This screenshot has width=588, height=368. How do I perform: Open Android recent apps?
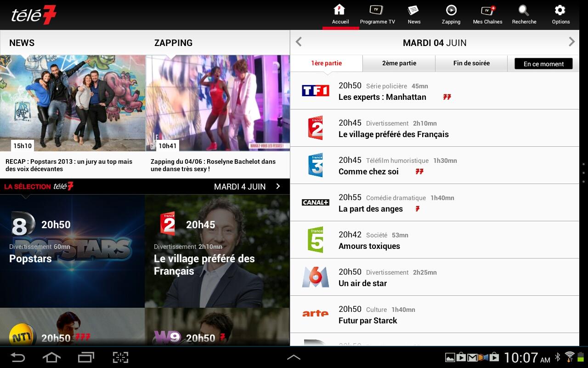(85, 357)
